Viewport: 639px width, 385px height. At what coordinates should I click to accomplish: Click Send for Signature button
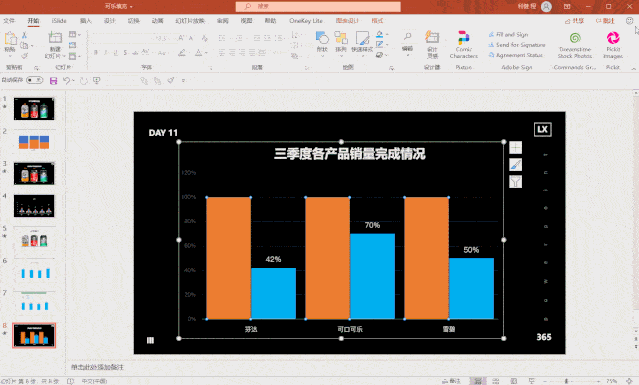(517, 45)
